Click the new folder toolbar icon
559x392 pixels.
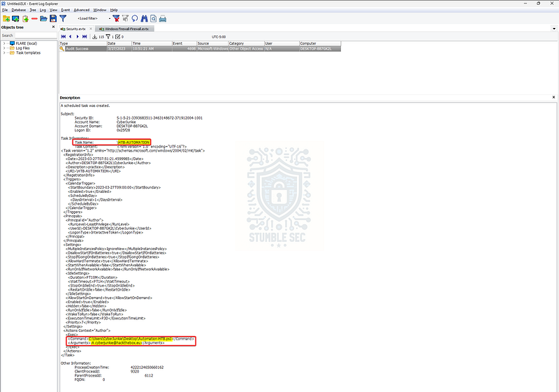6,19
